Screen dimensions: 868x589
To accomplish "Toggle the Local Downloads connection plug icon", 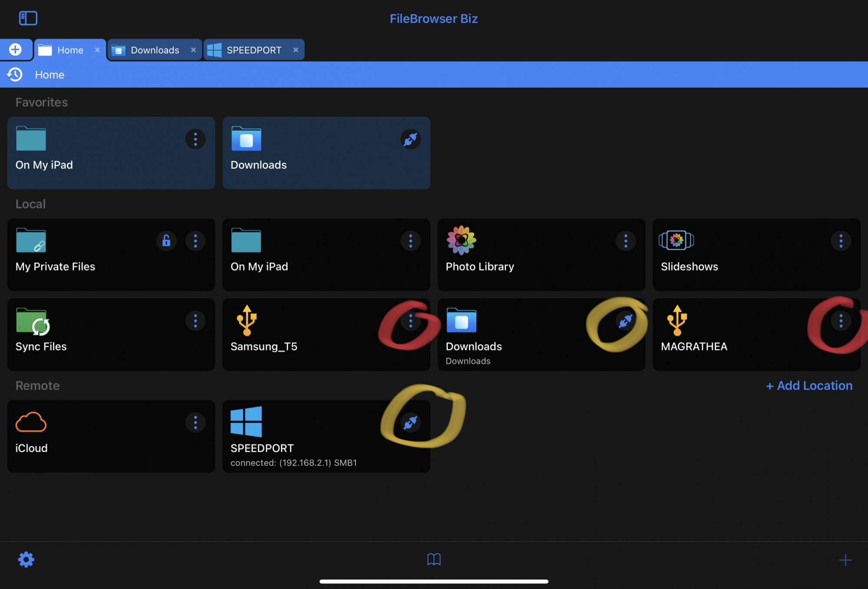I will (x=625, y=321).
